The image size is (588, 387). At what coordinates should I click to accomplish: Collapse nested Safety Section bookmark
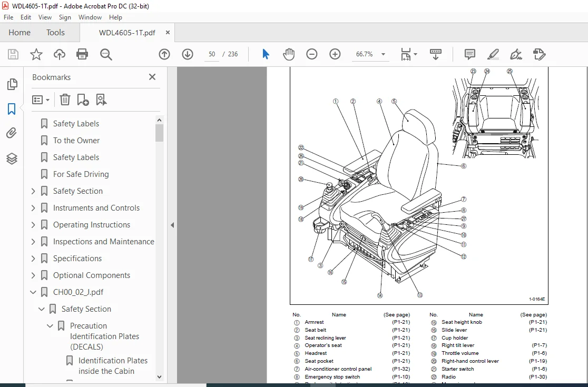point(42,309)
